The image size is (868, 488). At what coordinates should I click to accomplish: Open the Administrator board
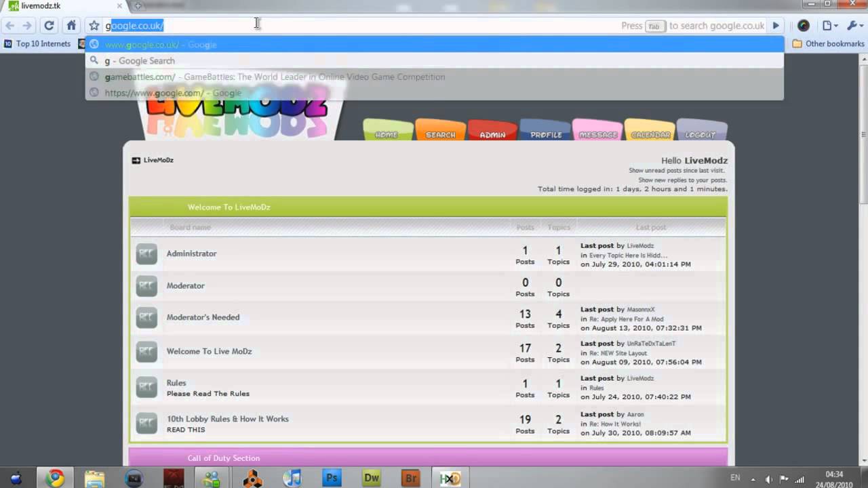coord(192,253)
